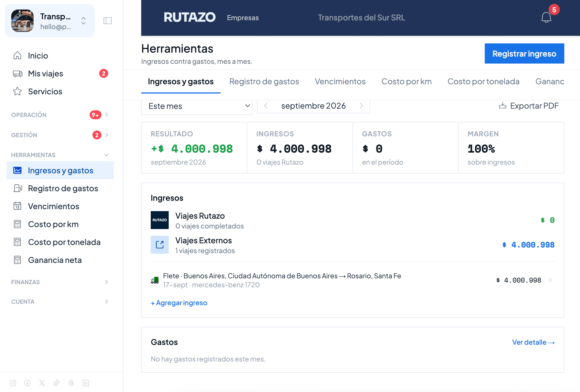Click Registrar ingreso button
The height and width of the screenshot is (392, 580).
coord(524,53)
